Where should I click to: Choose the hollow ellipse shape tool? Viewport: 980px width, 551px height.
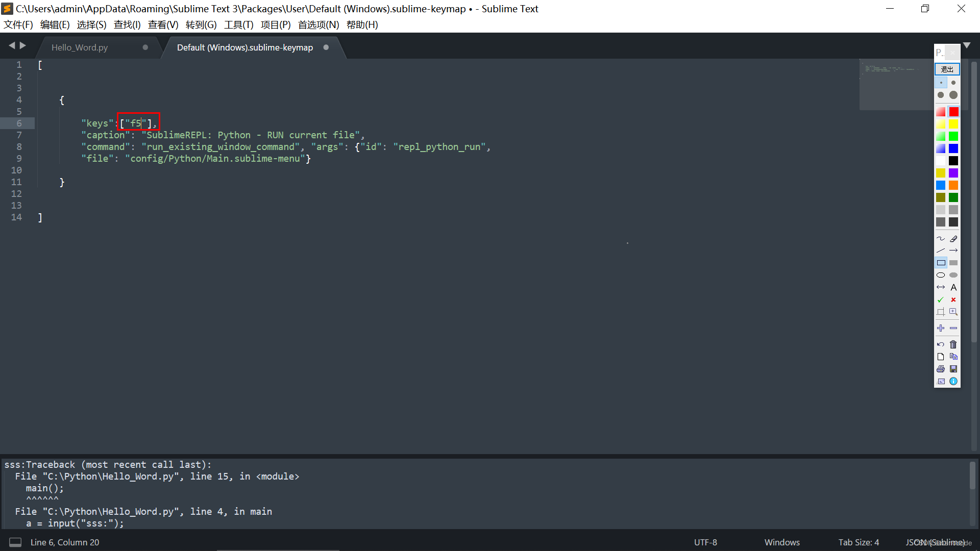coord(941,275)
